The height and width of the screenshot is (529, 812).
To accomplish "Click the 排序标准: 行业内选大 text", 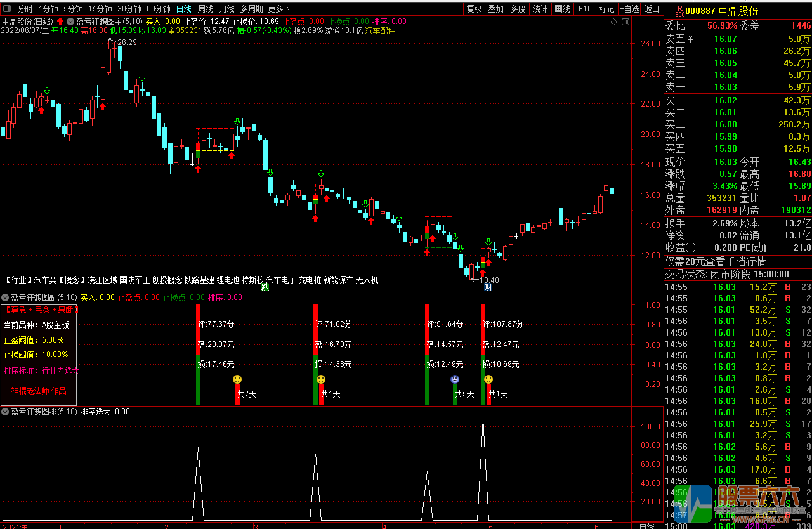I will tap(41, 370).
